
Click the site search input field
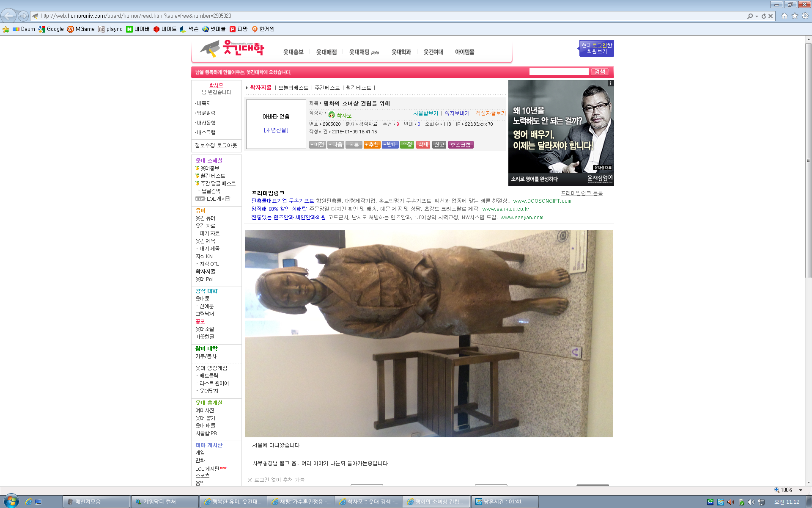[559, 72]
